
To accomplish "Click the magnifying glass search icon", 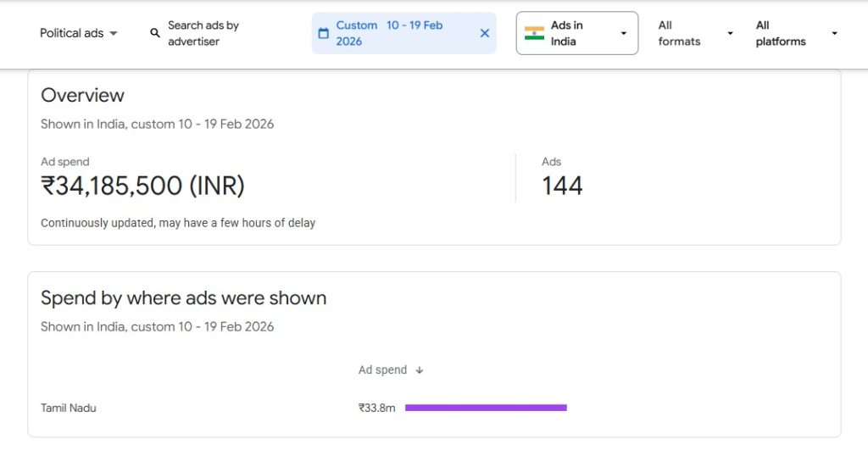I will tap(155, 33).
